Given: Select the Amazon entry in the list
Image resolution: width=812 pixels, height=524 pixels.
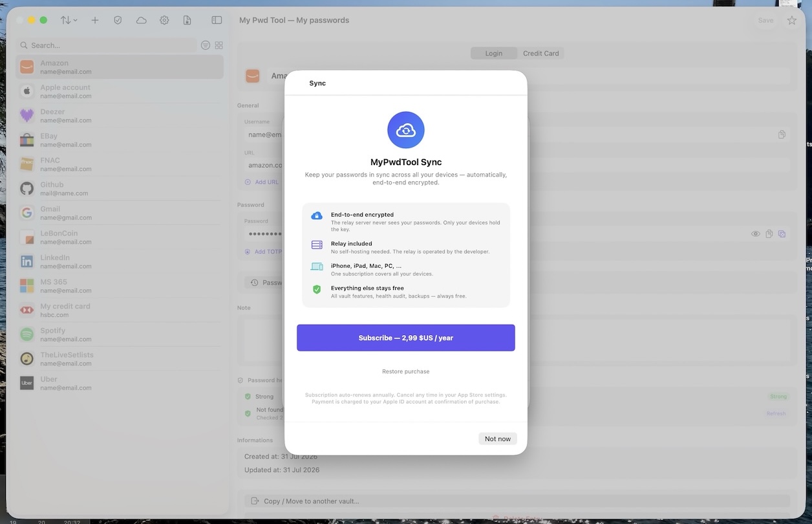Looking at the screenshot, I should pos(120,67).
